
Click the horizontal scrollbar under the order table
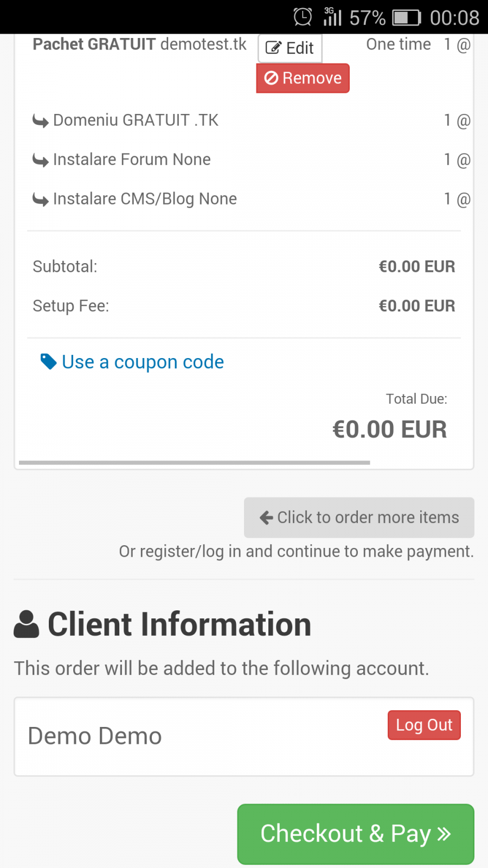coord(195,463)
